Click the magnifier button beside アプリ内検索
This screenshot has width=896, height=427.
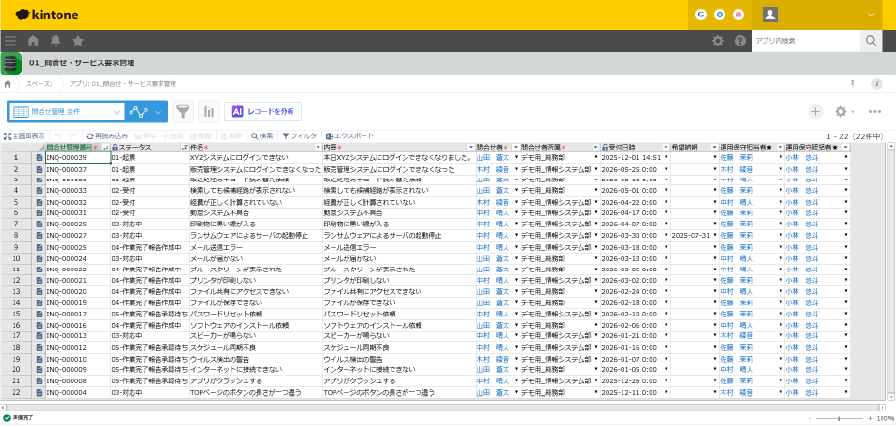(x=871, y=41)
